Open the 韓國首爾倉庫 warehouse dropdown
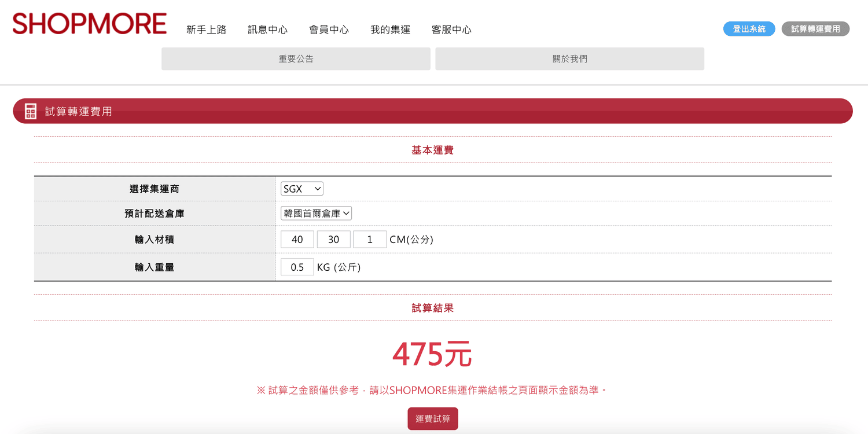This screenshot has height=434, width=868. 316,214
